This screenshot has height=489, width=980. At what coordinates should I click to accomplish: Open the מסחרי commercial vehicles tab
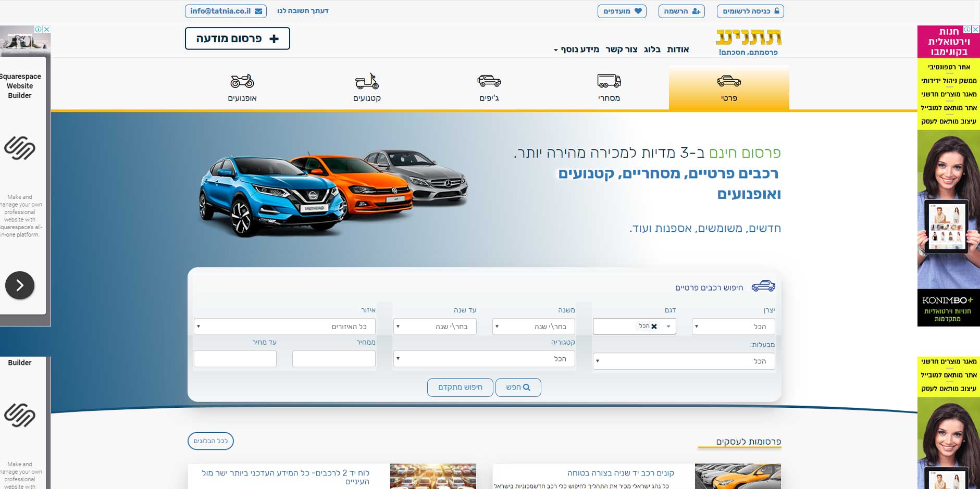[x=609, y=87]
